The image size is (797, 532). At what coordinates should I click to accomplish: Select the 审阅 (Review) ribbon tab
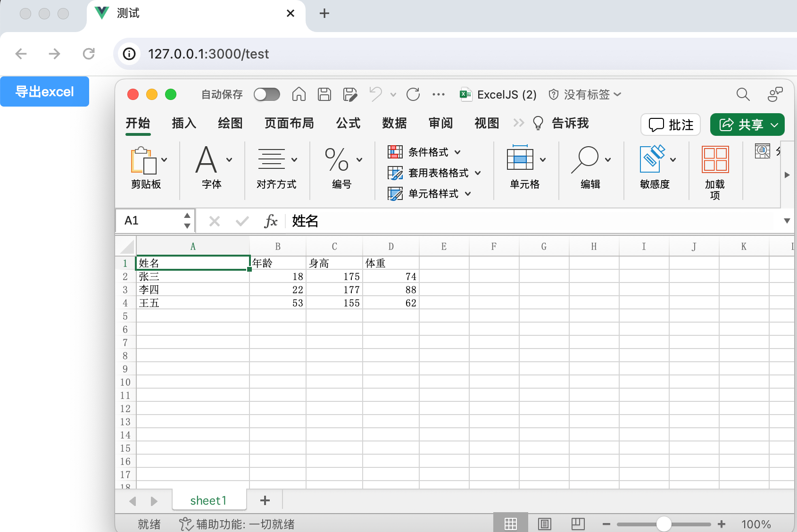coord(440,123)
